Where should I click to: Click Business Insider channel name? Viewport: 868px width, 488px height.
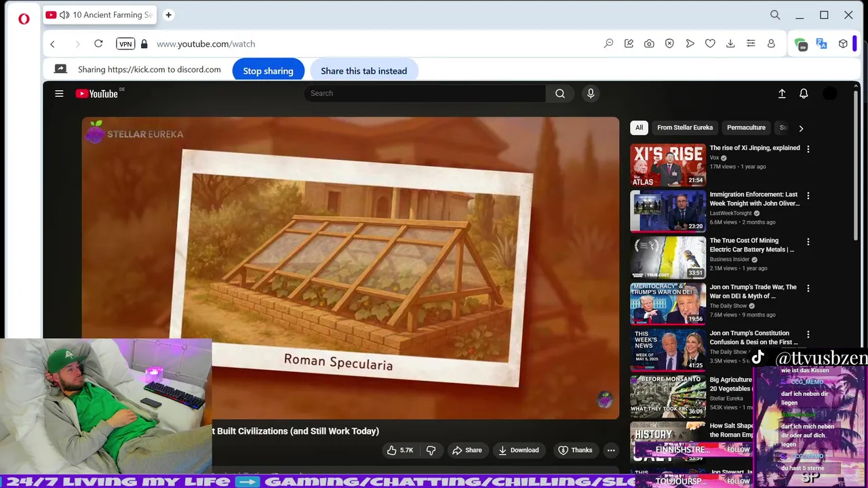731,260
